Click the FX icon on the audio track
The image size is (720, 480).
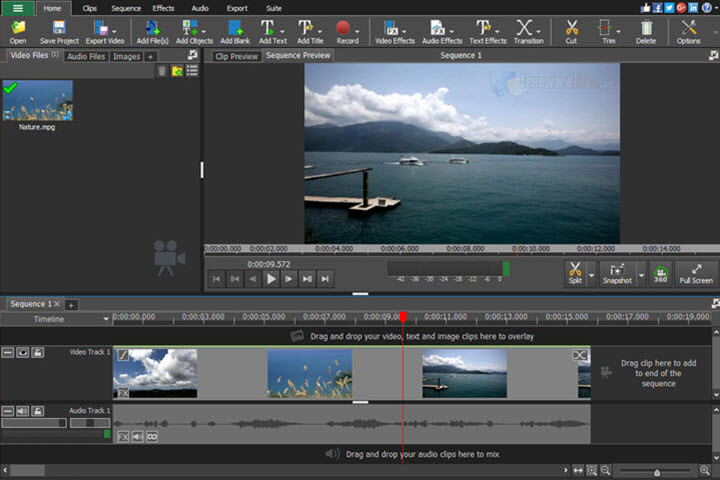[x=123, y=437]
